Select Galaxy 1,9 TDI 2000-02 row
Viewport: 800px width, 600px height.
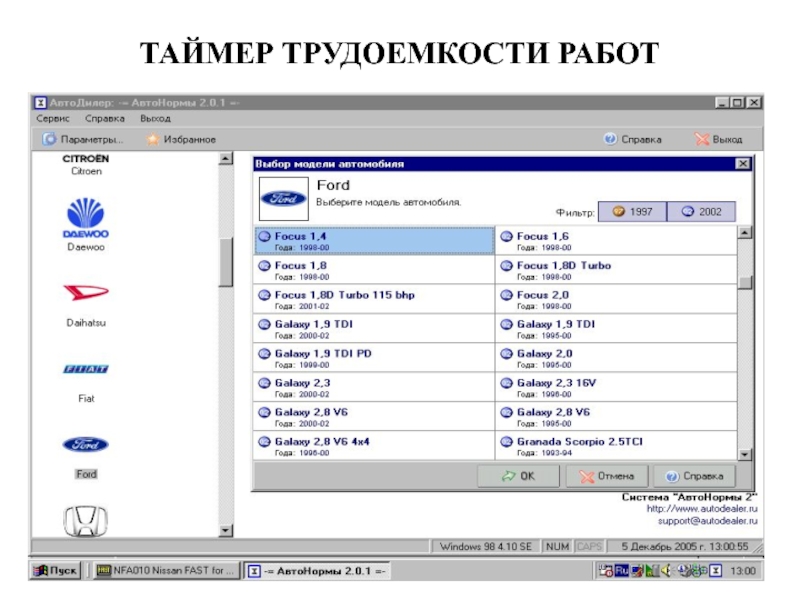(x=374, y=329)
